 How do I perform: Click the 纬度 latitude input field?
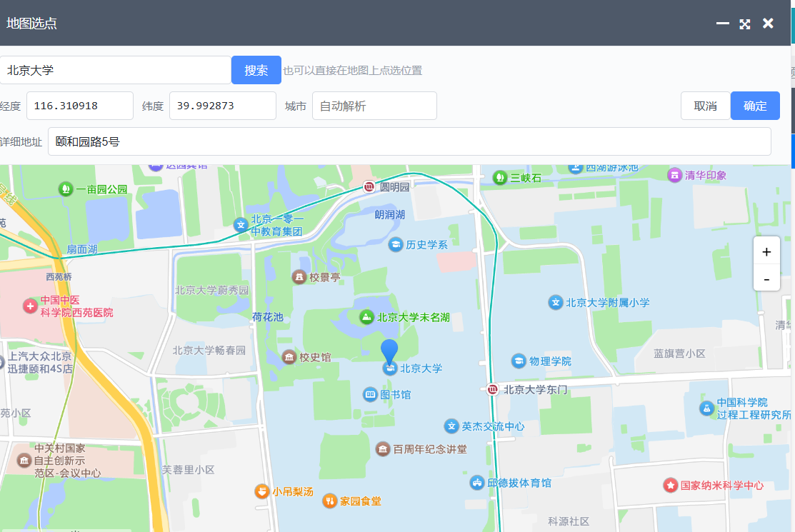(x=223, y=106)
